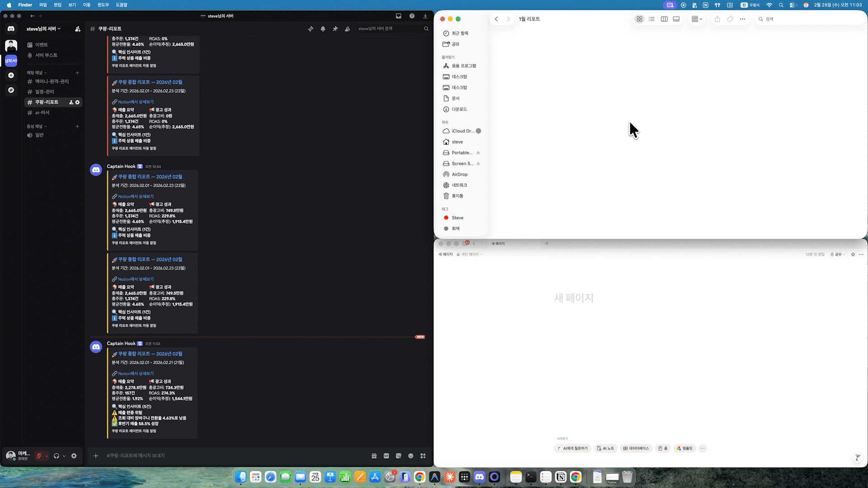Open 이동 menu in menu bar
The image size is (868, 488).
[x=87, y=5]
